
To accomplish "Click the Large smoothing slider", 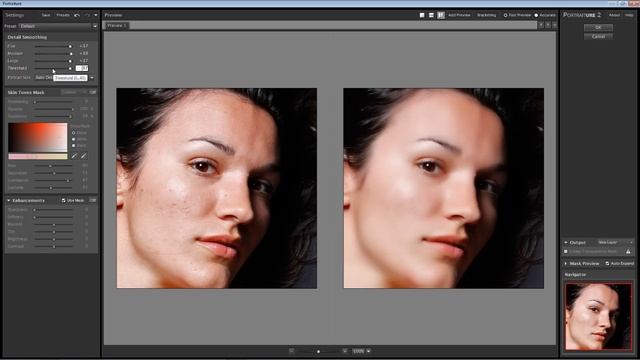I will [x=53, y=61].
